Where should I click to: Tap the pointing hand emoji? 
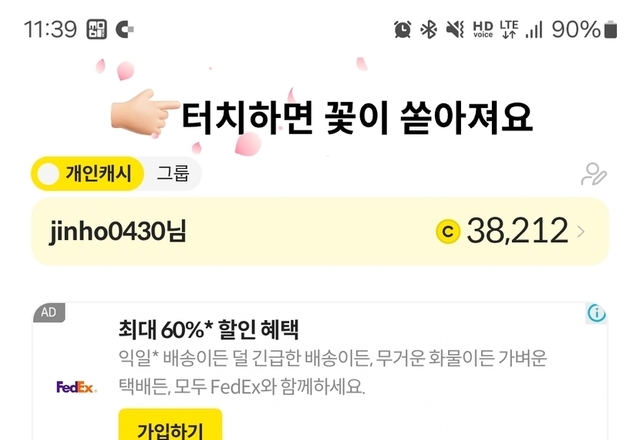click(145, 112)
